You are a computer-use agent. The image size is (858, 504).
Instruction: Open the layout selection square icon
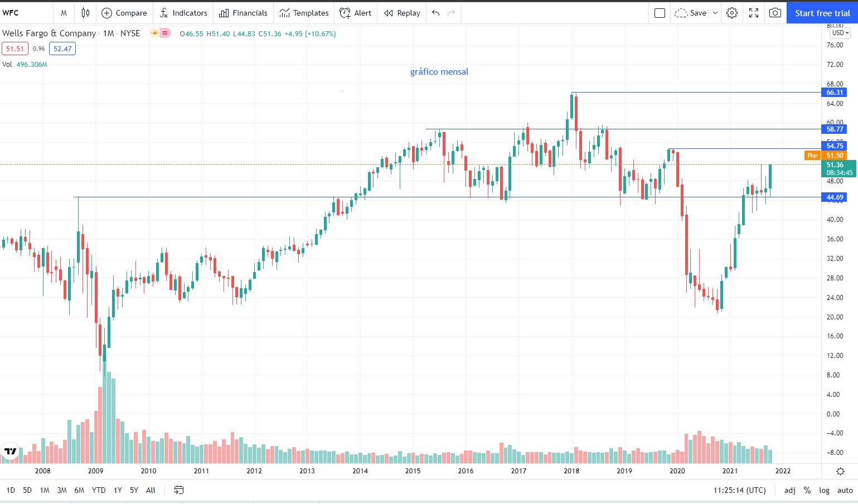(x=660, y=13)
